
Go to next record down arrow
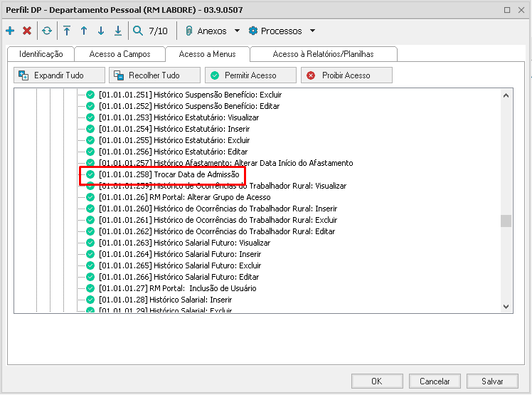click(101, 31)
